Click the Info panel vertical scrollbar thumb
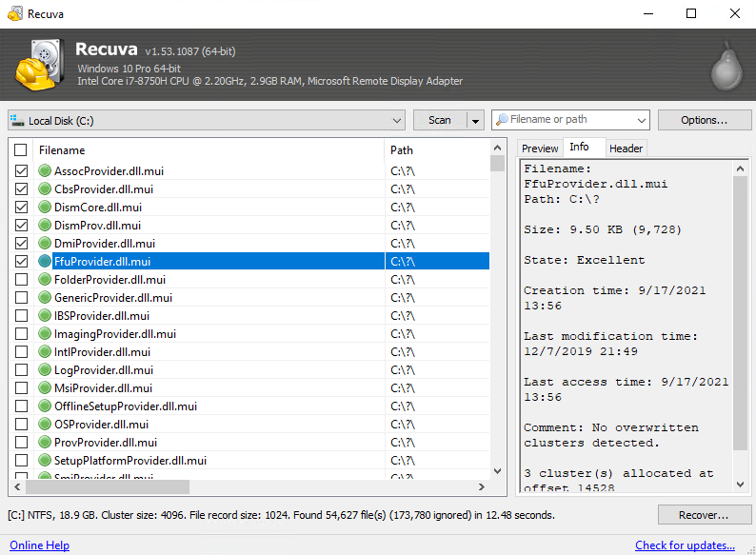 pyautogui.click(x=740, y=312)
